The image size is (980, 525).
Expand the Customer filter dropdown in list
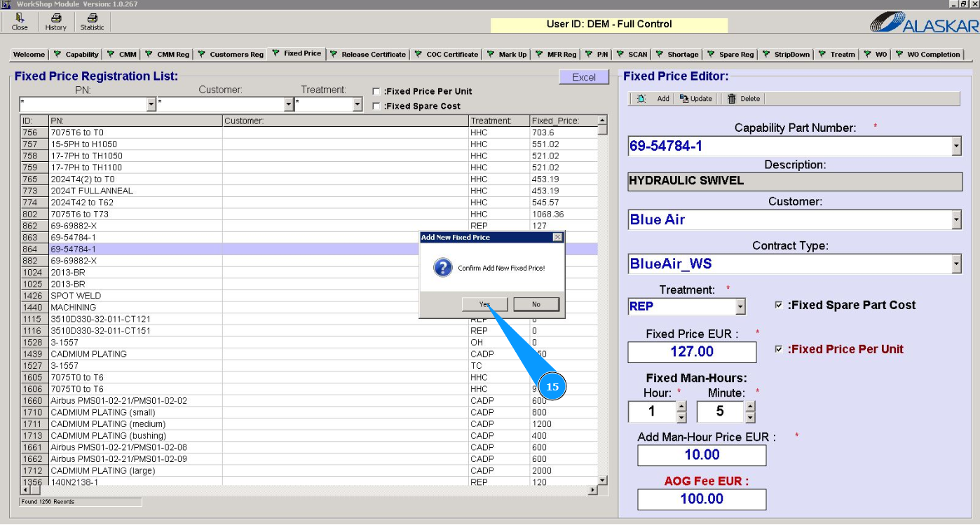pos(289,104)
